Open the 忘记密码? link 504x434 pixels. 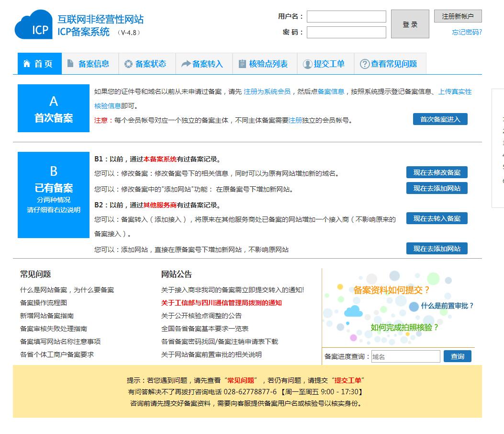point(467,32)
